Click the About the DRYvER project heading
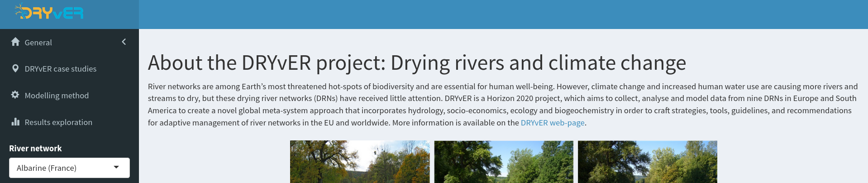This screenshot has width=868, height=183. (x=417, y=63)
